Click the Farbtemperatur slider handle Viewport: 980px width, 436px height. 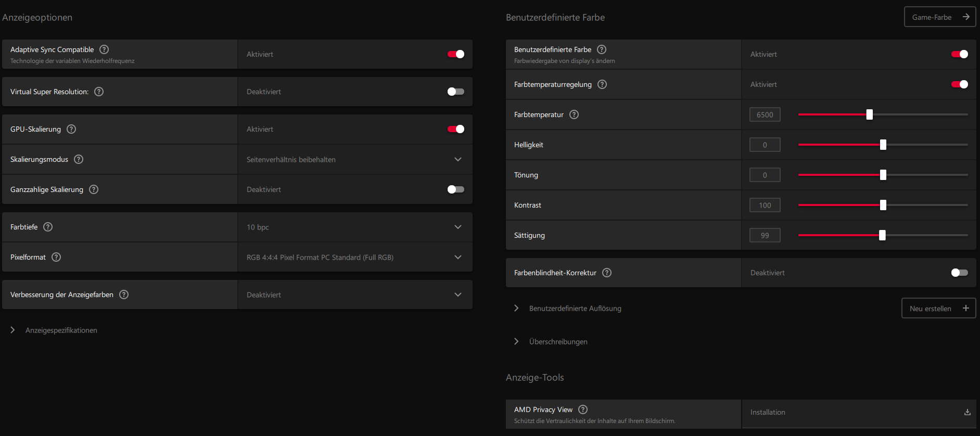point(869,114)
